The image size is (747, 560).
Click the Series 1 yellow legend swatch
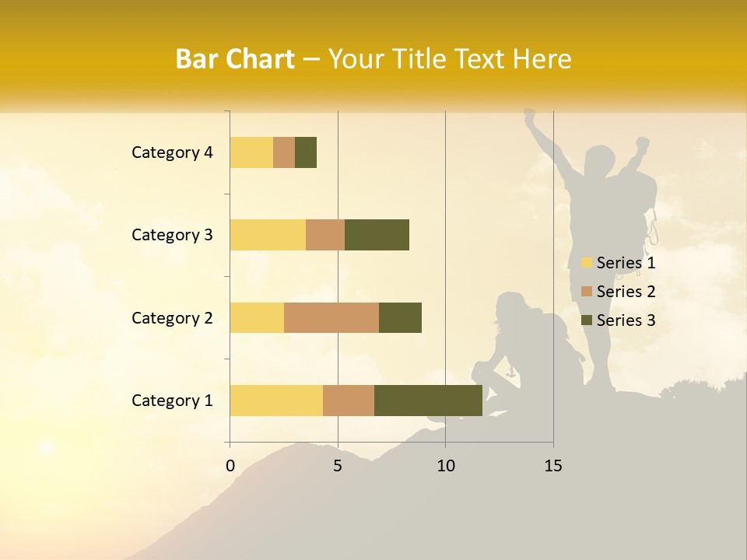tap(587, 262)
